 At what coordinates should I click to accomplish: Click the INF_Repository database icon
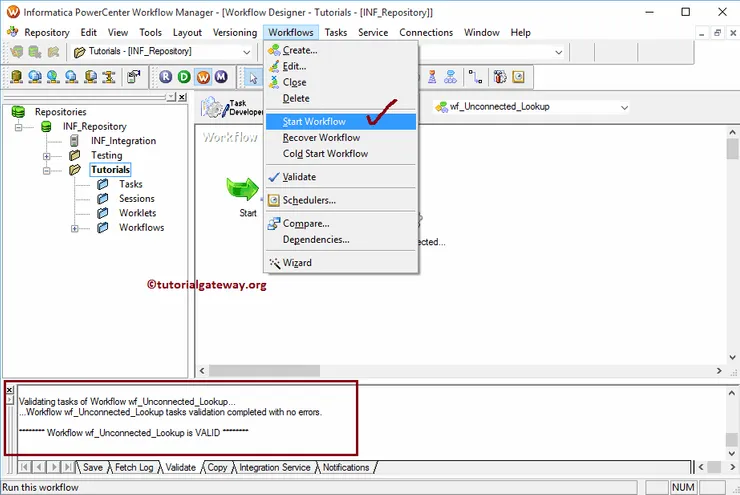click(46, 126)
